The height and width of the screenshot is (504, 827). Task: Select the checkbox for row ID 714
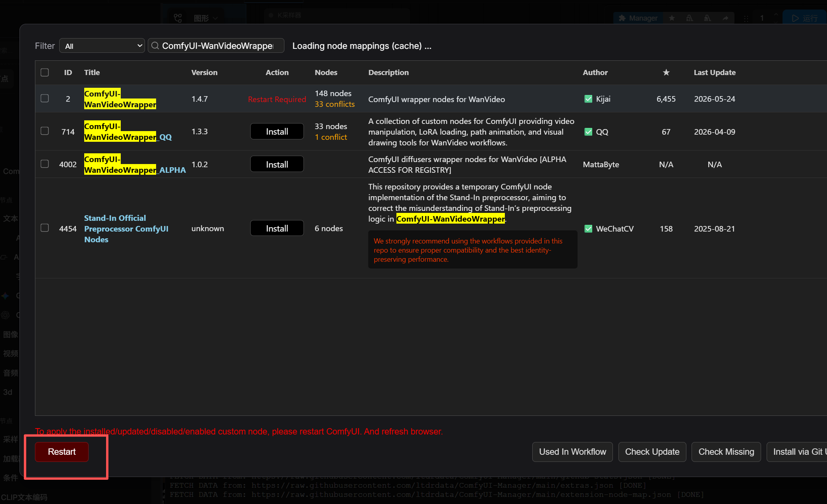click(x=44, y=131)
